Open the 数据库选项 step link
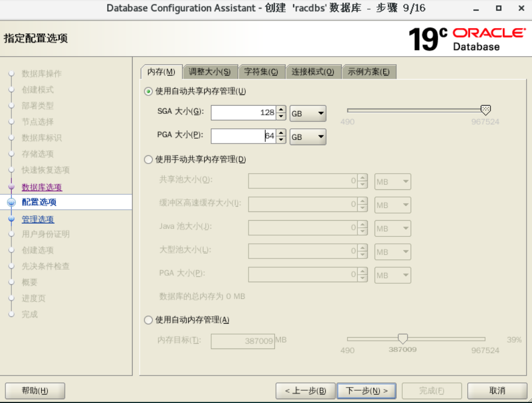 pos(42,187)
